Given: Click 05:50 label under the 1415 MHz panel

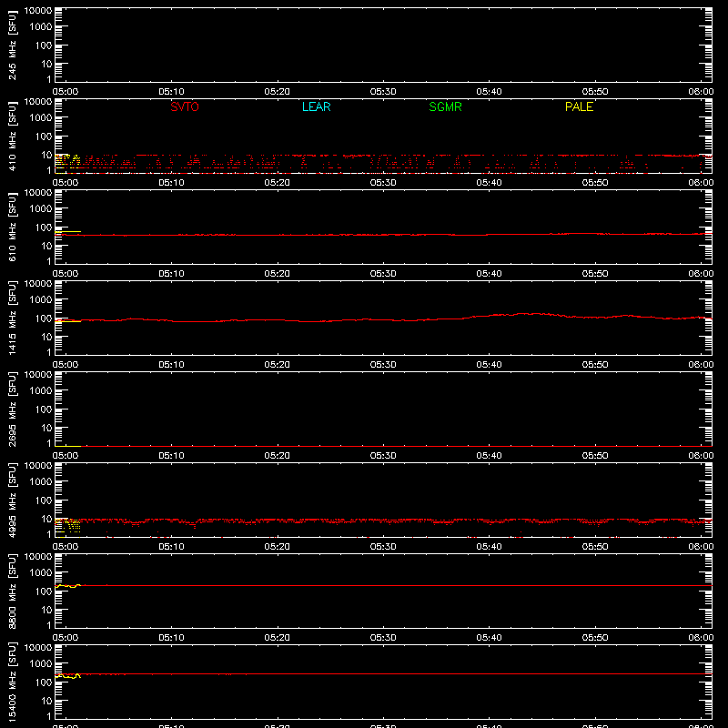Looking at the screenshot, I should pyautogui.click(x=595, y=365).
